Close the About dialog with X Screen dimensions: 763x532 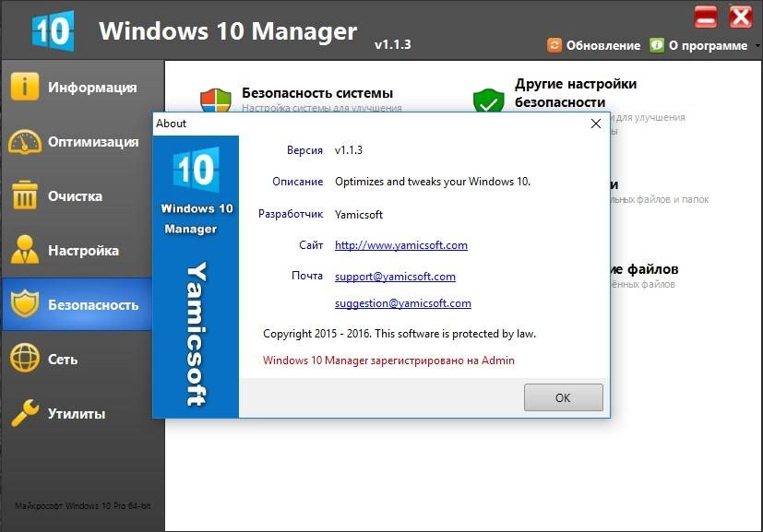click(596, 124)
